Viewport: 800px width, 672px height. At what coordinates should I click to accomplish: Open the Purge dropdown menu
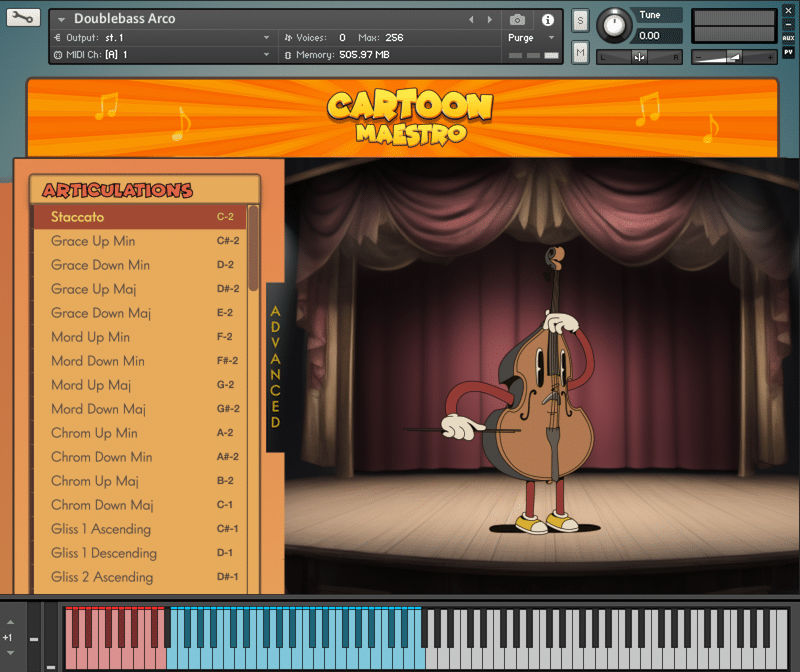(524, 36)
